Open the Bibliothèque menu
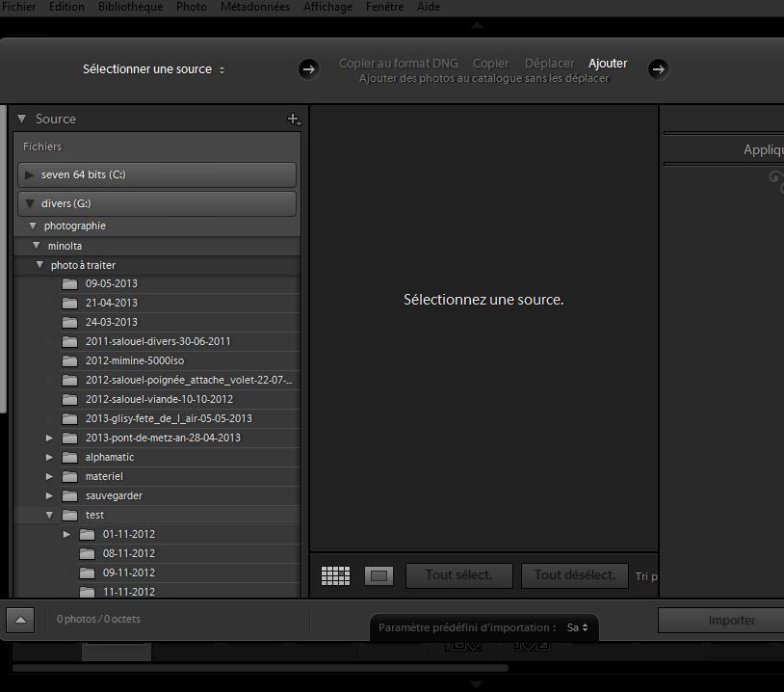Screen dimensions: 784x692 [130, 7]
